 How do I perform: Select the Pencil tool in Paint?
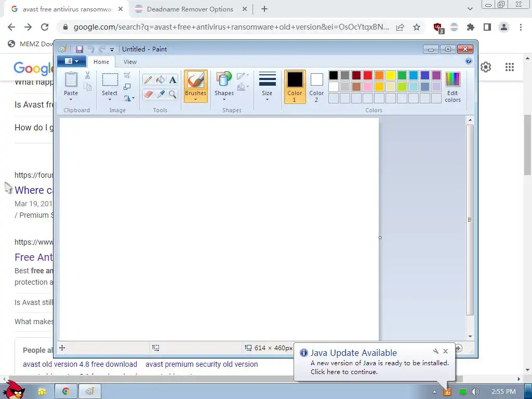tap(148, 79)
